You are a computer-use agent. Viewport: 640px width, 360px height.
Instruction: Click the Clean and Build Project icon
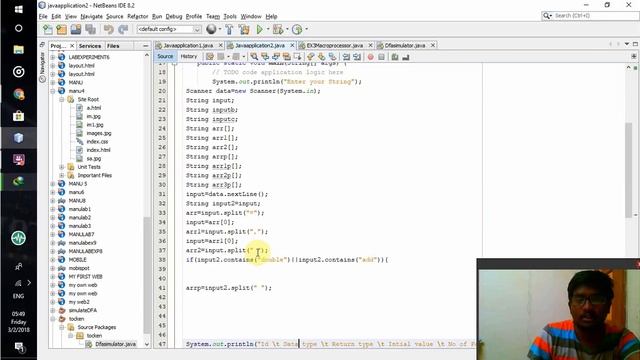[244, 29]
